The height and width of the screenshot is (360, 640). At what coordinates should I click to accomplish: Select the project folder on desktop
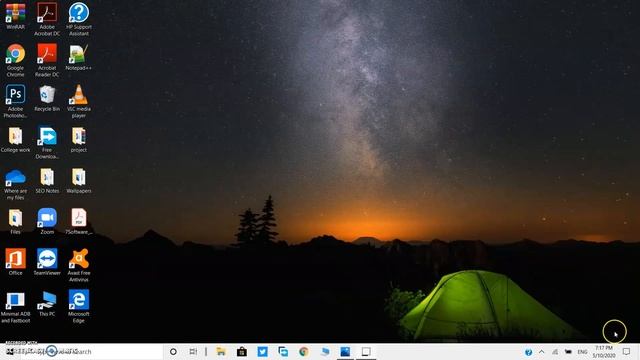click(79, 139)
